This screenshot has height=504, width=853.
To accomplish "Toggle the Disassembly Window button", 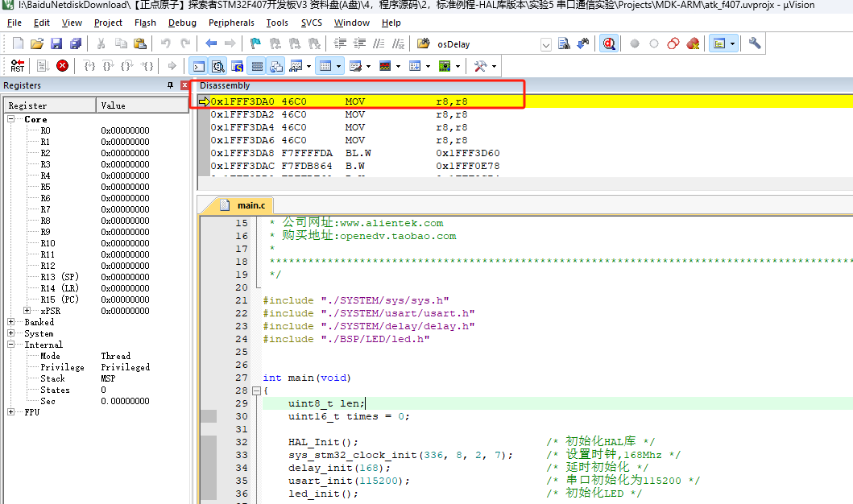I will tap(218, 66).
